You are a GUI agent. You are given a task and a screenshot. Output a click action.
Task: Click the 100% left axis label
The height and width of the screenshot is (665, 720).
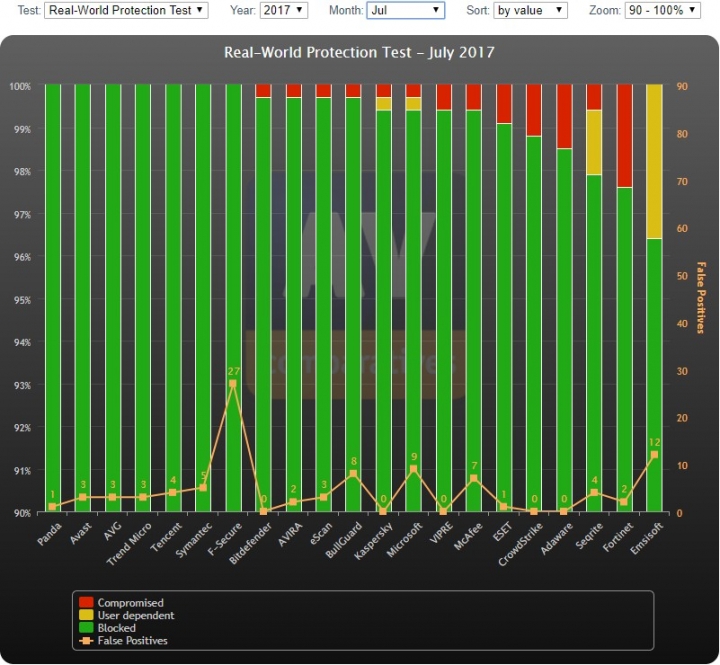pyautogui.click(x=20, y=86)
